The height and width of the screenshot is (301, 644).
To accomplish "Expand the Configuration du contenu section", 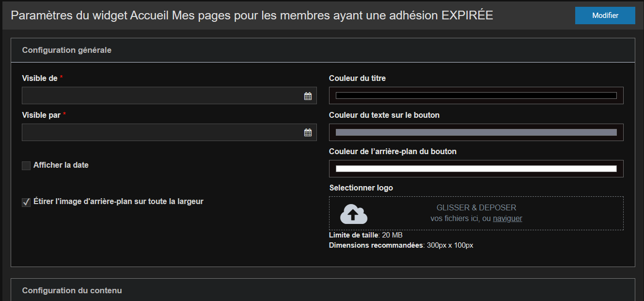I will pos(72,291).
